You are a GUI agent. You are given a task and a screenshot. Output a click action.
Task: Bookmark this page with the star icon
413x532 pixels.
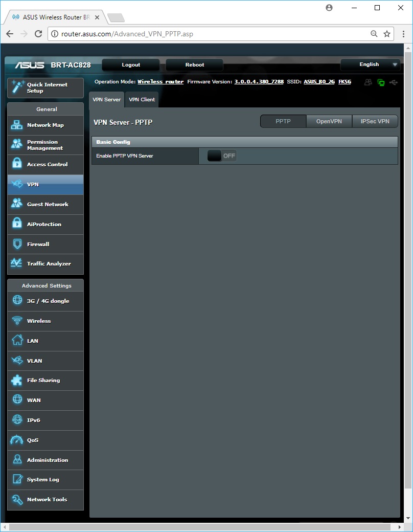(387, 34)
